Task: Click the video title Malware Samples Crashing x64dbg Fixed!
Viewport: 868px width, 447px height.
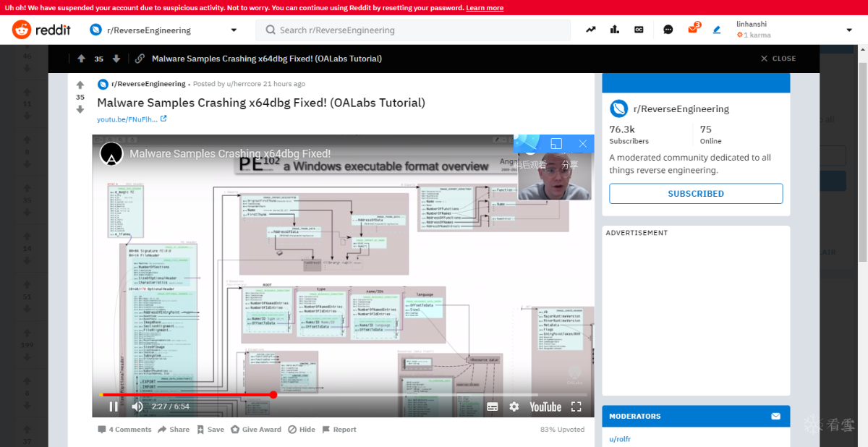Action: coord(230,153)
